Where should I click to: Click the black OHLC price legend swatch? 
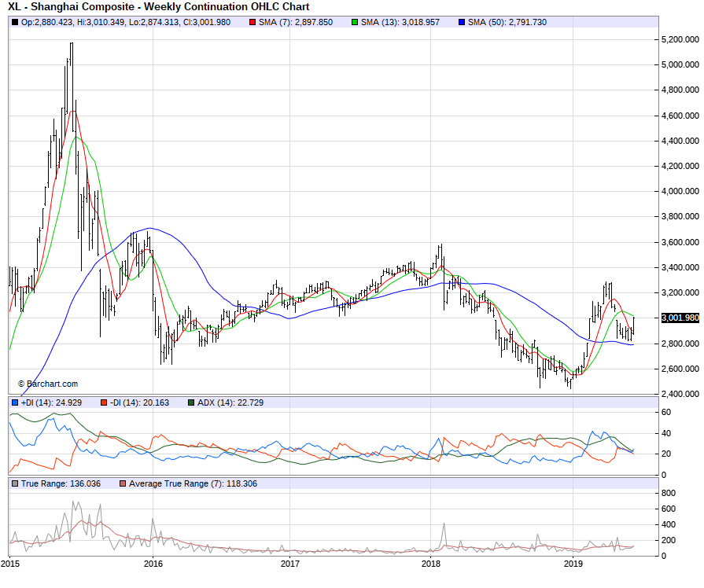pyautogui.click(x=15, y=22)
